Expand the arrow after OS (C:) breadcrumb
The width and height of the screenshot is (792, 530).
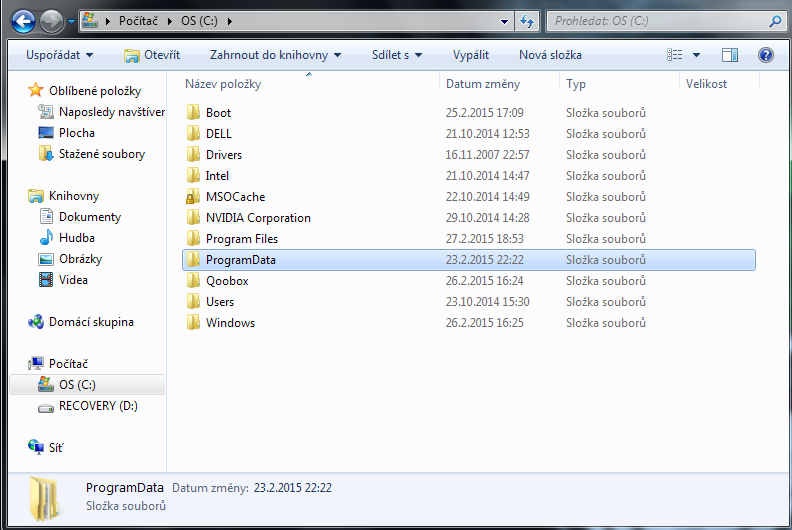point(230,21)
